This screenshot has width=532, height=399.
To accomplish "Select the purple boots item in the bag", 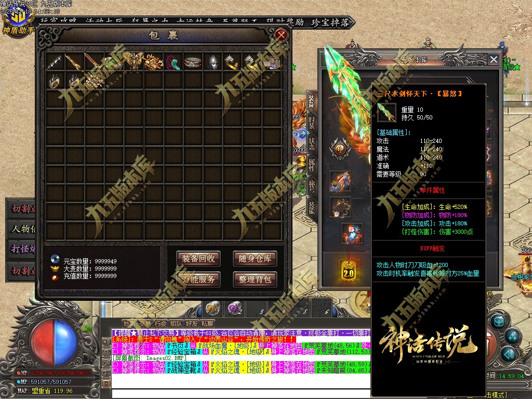I will pyautogui.click(x=271, y=62).
